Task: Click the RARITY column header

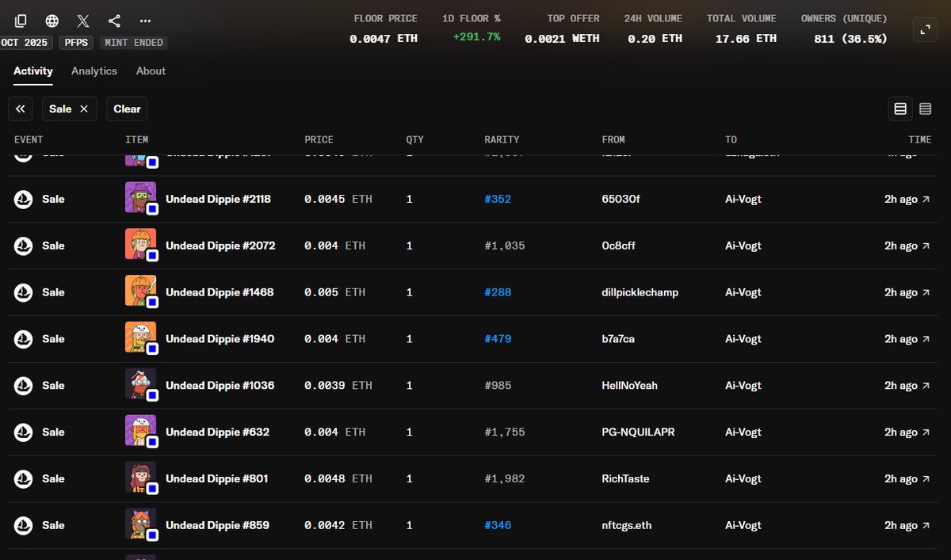Action: [502, 139]
